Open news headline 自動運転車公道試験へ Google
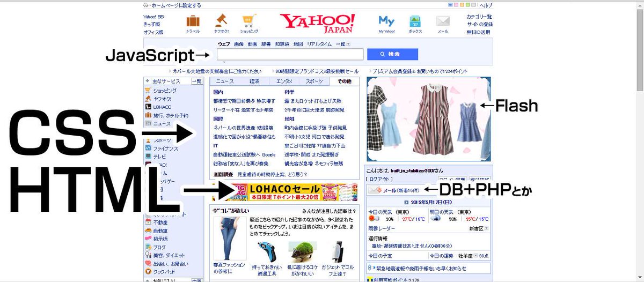The width and height of the screenshot is (644, 282). [244, 154]
